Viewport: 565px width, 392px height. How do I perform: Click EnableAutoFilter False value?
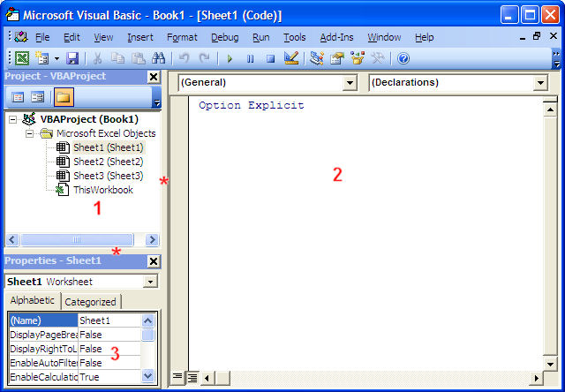click(109, 363)
